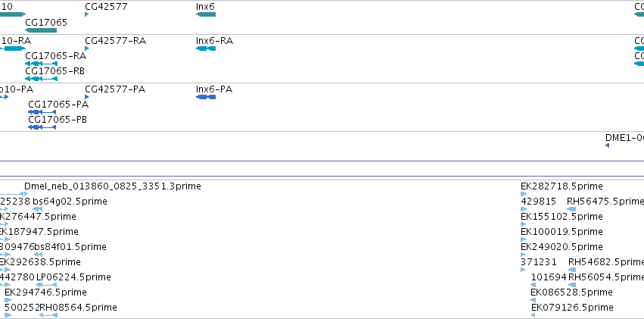The image size is (644, 319).
Task: Click the CG17065-PB coding sequence glyph
Action: [x=42, y=127]
